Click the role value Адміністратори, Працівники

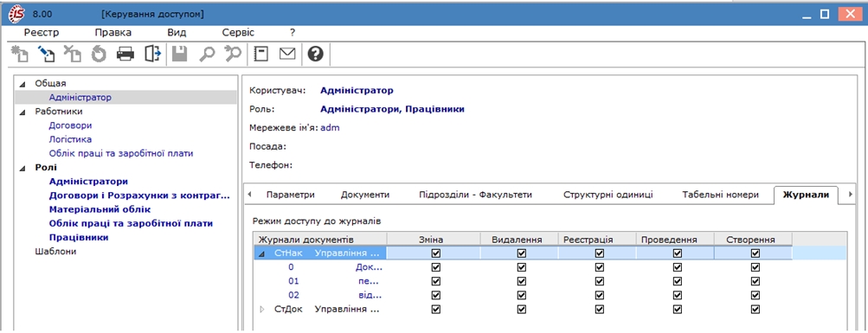coord(393,109)
